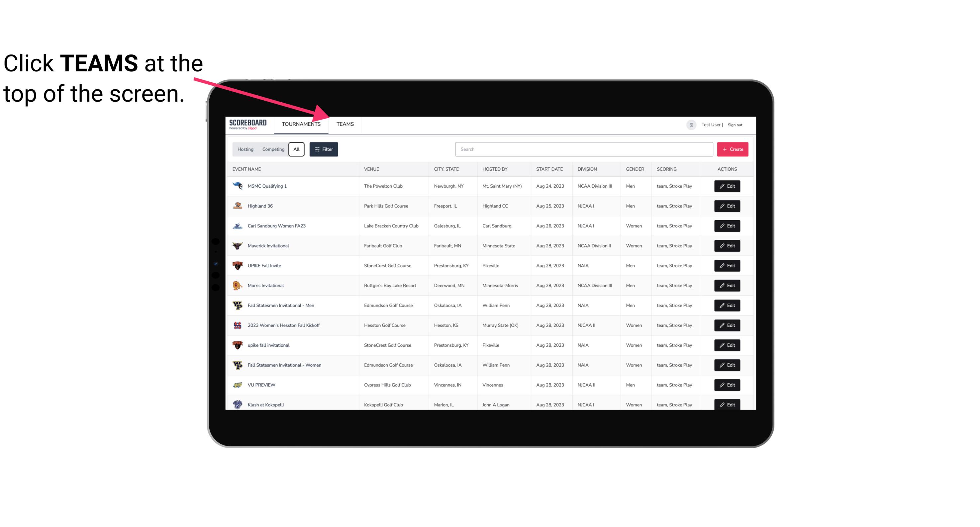This screenshot has height=527, width=980.
Task: Click the Create button
Action: tap(733, 149)
